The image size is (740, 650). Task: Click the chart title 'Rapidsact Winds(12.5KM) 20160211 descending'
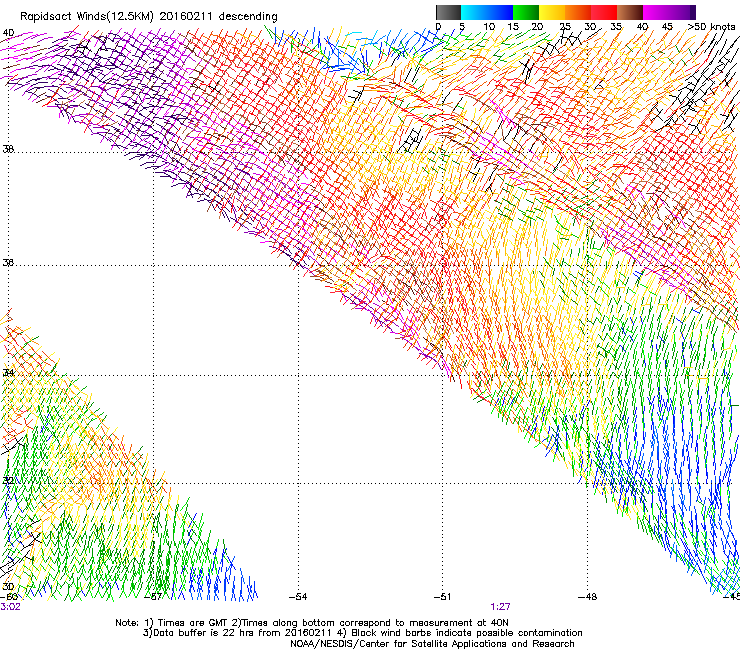(149, 17)
